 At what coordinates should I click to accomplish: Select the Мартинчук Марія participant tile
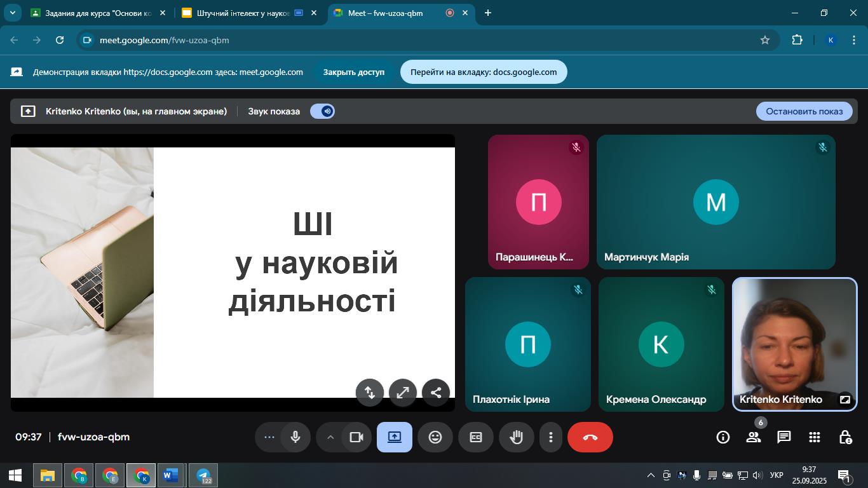coord(715,202)
